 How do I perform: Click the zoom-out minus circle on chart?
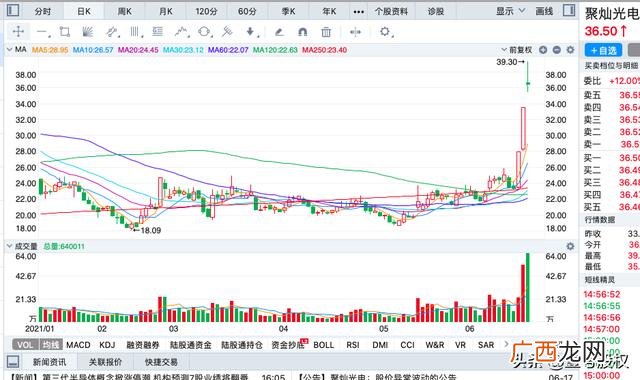click(x=556, y=50)
